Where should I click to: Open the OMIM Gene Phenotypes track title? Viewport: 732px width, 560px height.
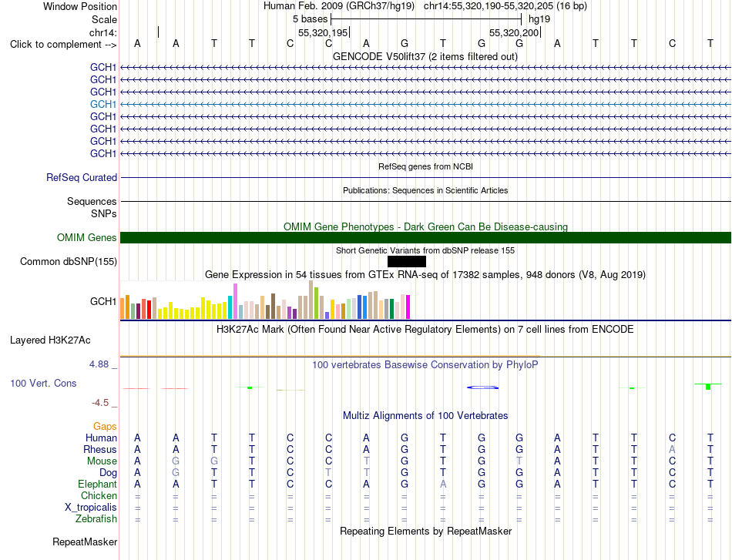[425, 226]
